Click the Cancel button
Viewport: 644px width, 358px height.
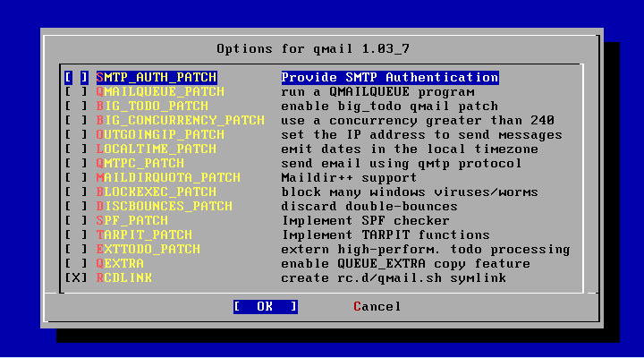[x=377, y=307]
